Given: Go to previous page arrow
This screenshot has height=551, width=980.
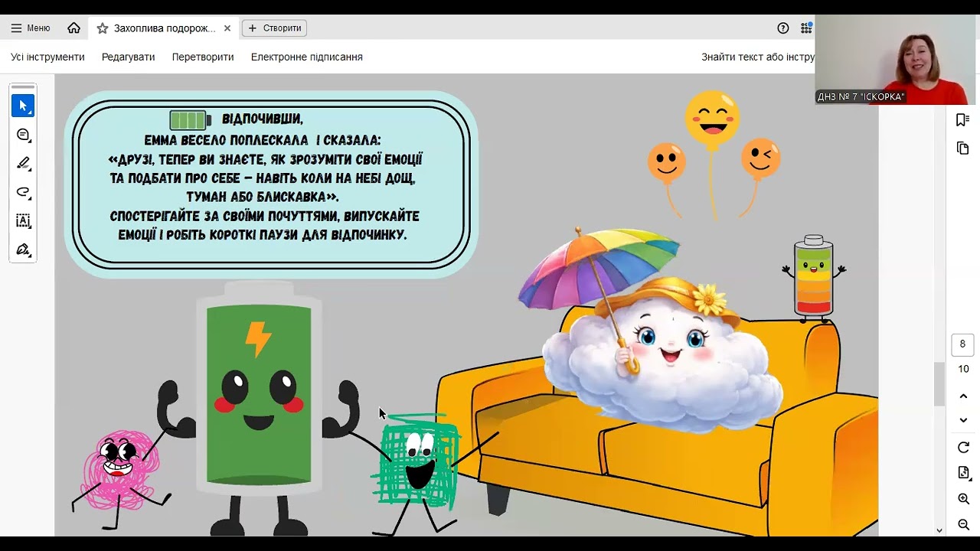Looking at the screenshot, I should pyautogui.click(x=963, y=396).
